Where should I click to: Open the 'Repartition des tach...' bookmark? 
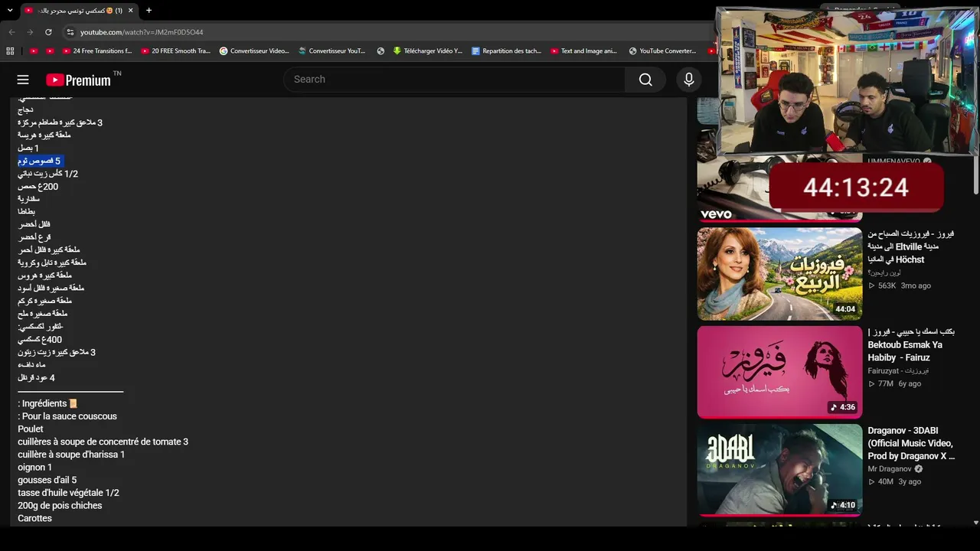tap(507, 51)
